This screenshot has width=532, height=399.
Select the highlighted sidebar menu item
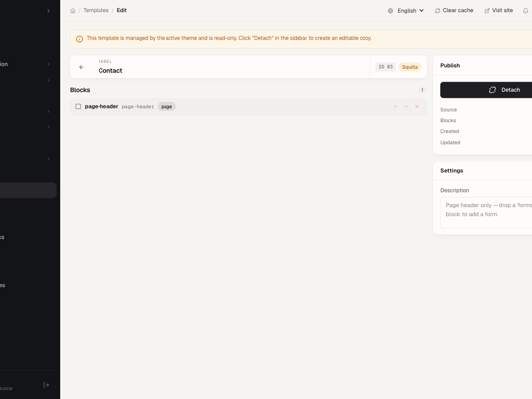tap(29, 190)
